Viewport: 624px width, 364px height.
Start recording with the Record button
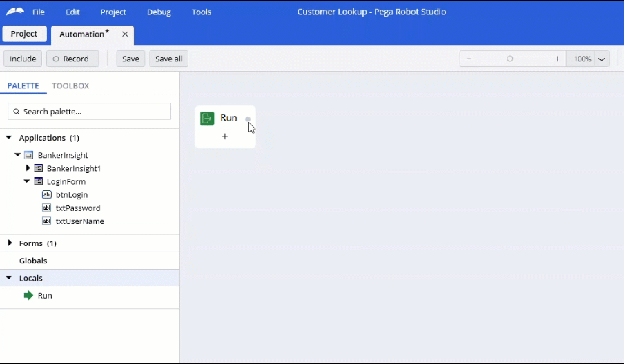tap(72, 59)
